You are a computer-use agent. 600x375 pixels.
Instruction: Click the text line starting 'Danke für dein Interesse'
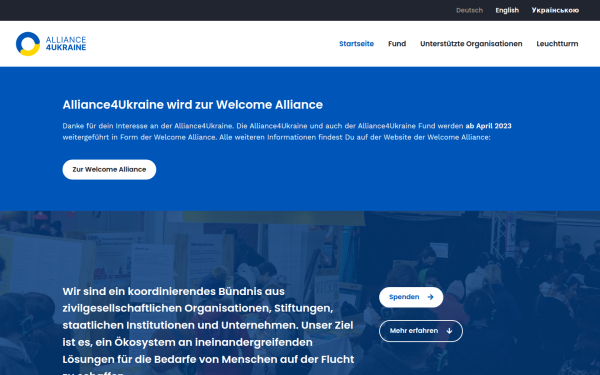point(287,126)
